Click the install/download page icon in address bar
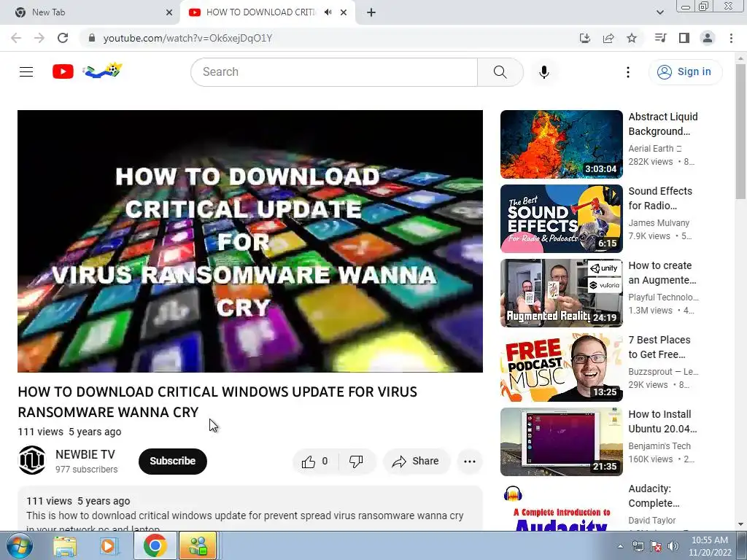747x560 pixels. pos(584,38)
